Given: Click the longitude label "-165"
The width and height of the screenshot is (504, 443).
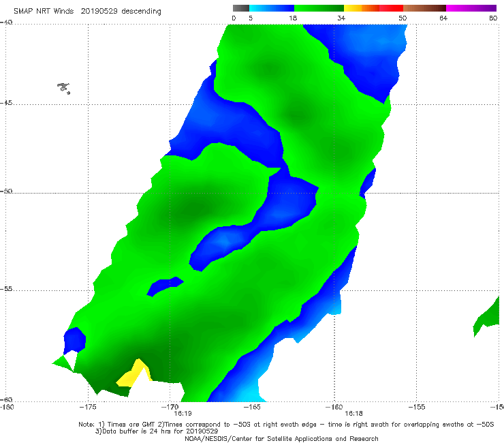Looking at the screenshot, I should pyautogui.click(x=252, y=407).
